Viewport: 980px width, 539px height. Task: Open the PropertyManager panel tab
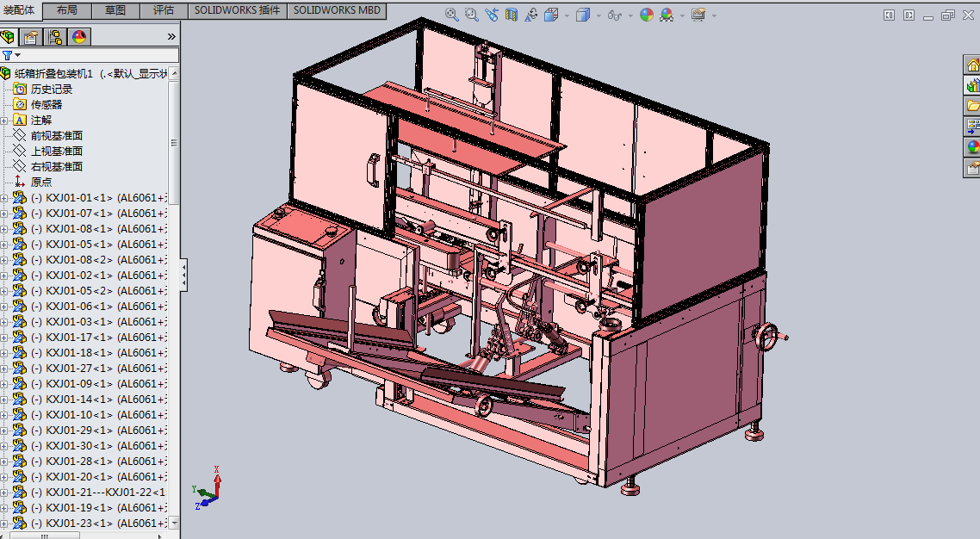click(x=31, y=37)
